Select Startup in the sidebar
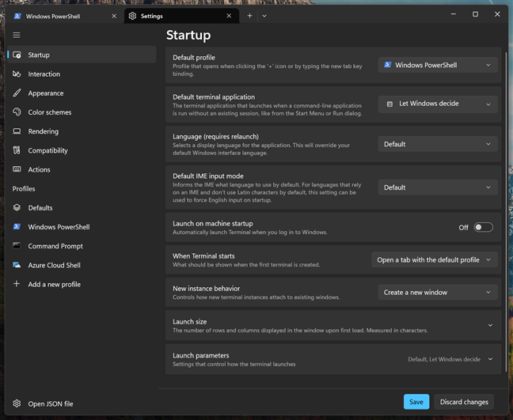 (x=82, y=55)
